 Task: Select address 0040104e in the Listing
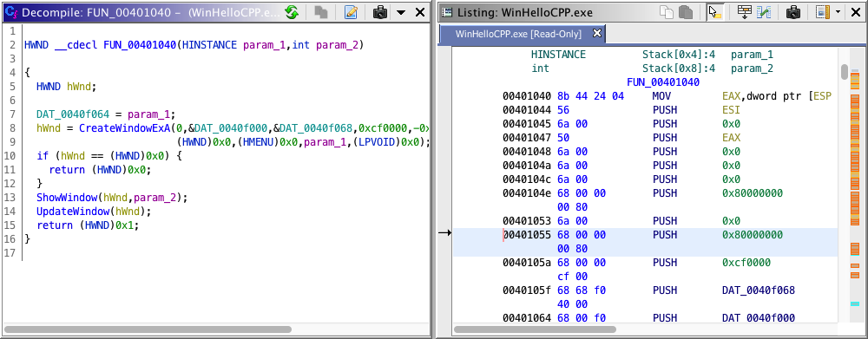tap(527, 193)
